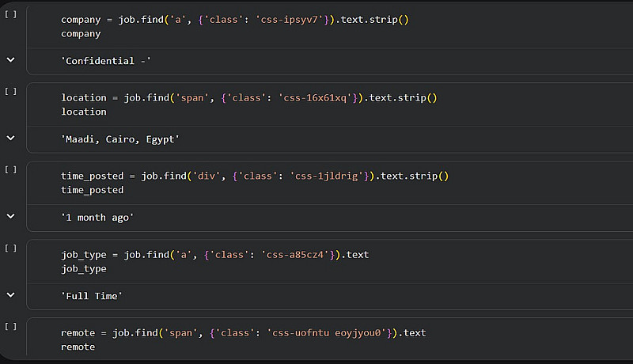Click the second-line 'company' variable
The image size is (633, 364).
coord(81,34)
